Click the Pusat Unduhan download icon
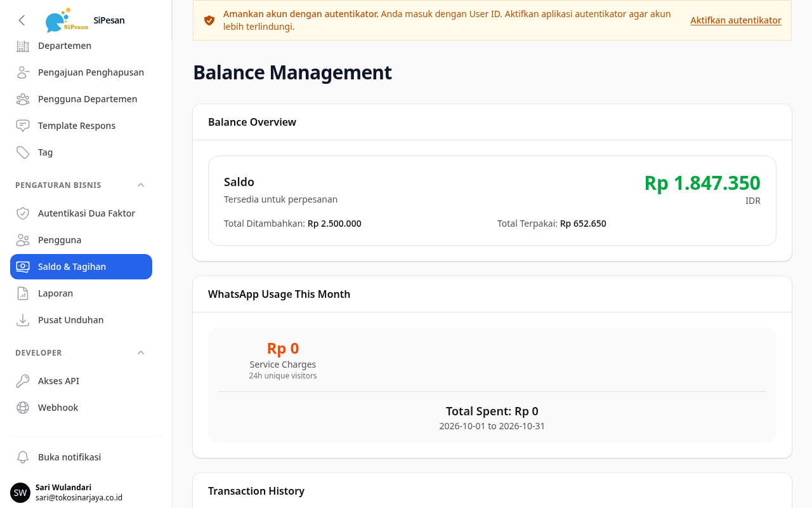The width and height of the screenshot is (812, 508). pyautogui.click(x=23, y=320)
